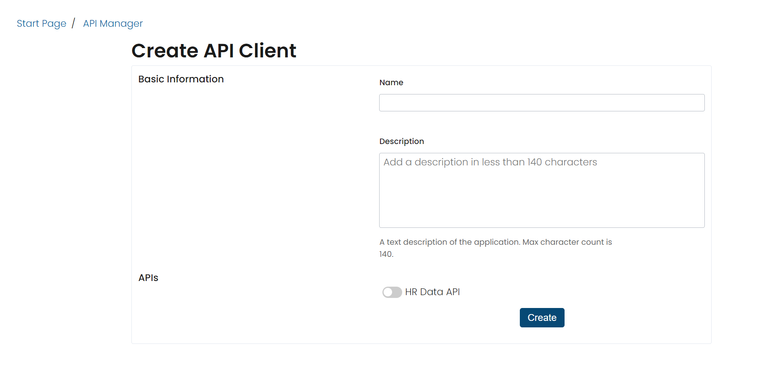Open the Start Page breadcrumb link

pyautogui.click(x=41, y=23)
